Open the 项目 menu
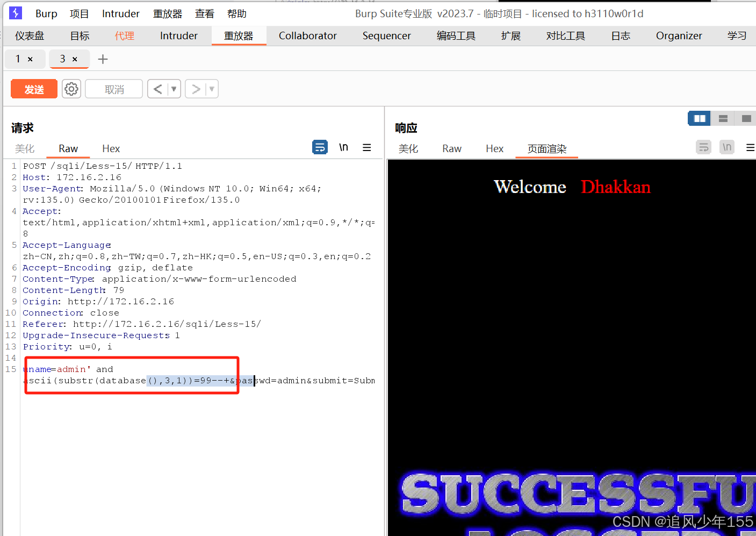 tap(80, 13)
